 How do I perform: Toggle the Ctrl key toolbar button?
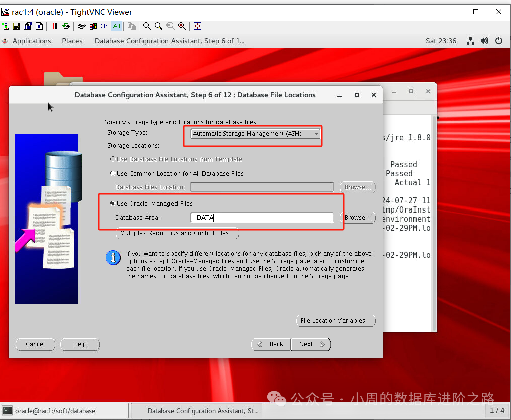tap(105, 26)
